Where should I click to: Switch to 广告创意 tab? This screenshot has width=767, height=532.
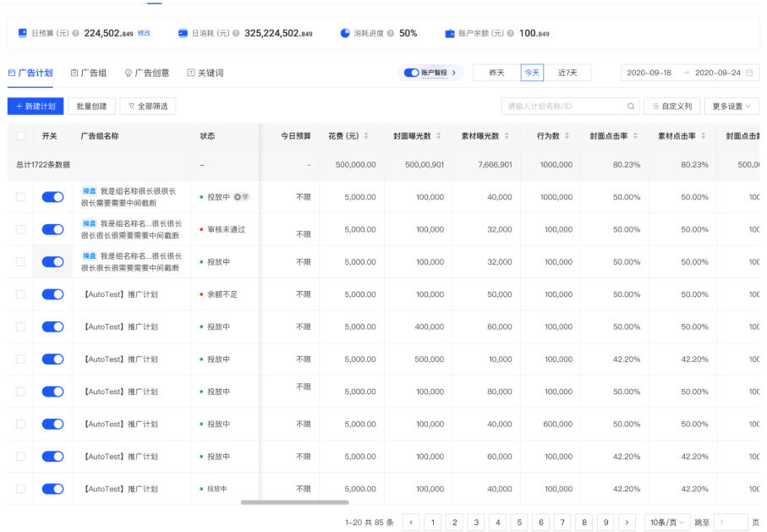[x=147, y=73]
